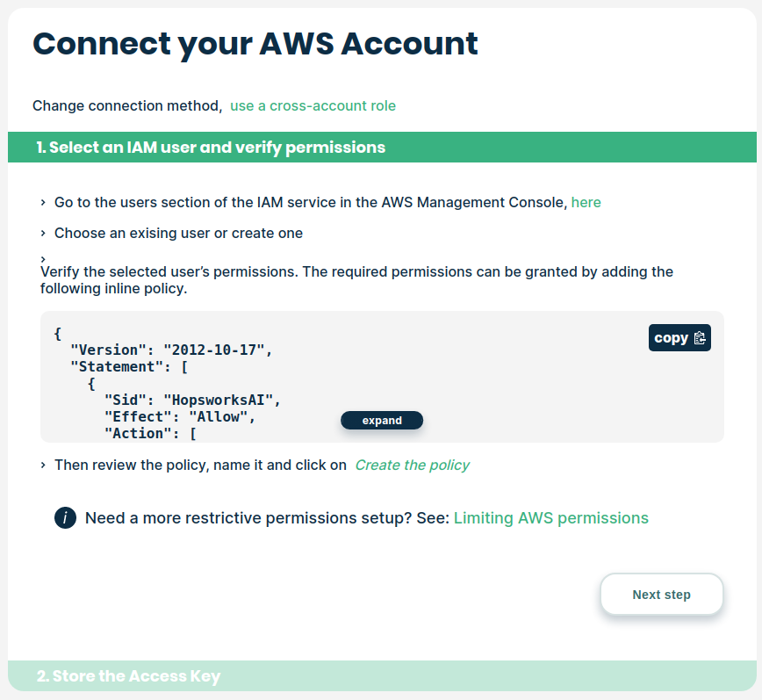
Task: Click the "Version": "2012-10-17" line in the code
Action: (172, 350)
